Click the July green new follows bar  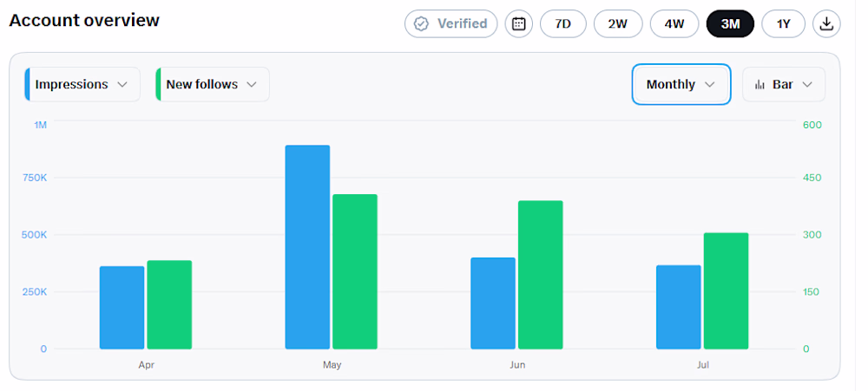click(x=726, y=291)
